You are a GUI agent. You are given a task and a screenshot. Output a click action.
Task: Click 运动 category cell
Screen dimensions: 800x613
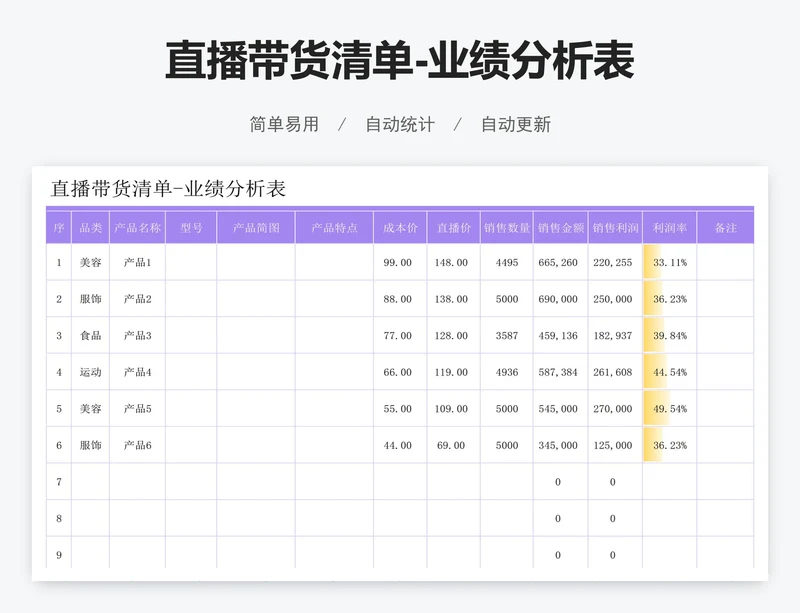[90, 372]
